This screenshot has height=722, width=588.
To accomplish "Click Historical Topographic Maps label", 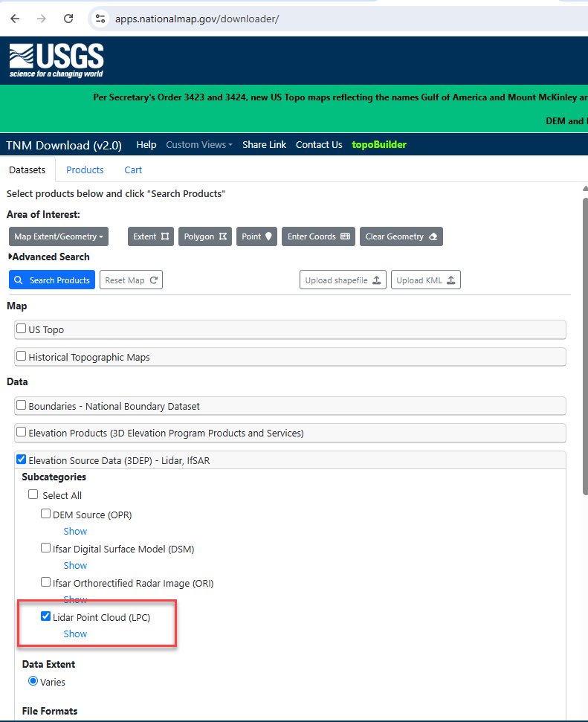I will (89, 358).
